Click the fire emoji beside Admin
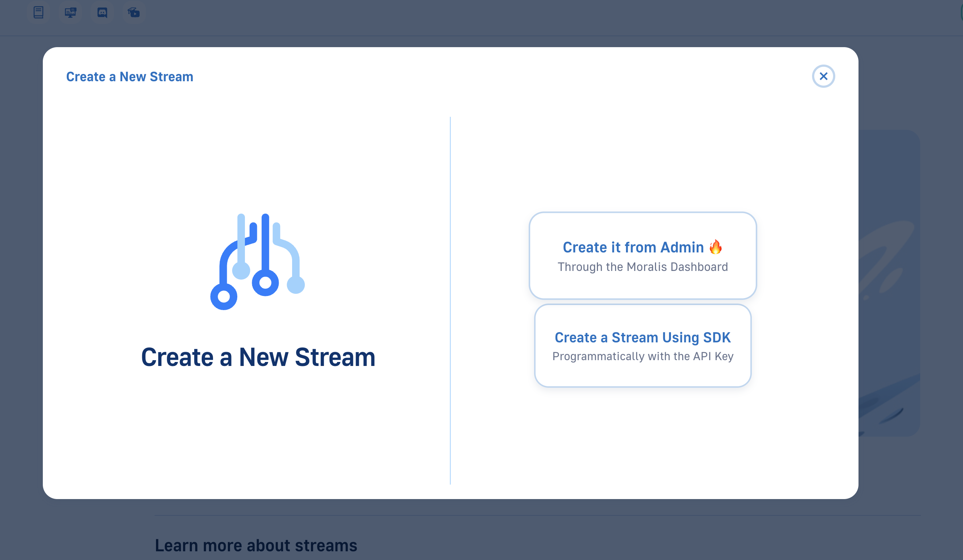 pos(716,247)
